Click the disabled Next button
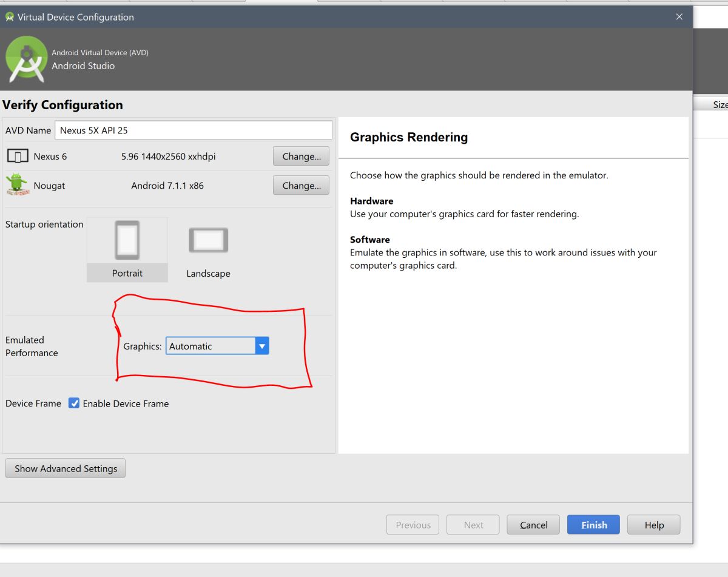The height and width of the screenshot is (577, 728). pyautogui.click(x=473, y=525)
